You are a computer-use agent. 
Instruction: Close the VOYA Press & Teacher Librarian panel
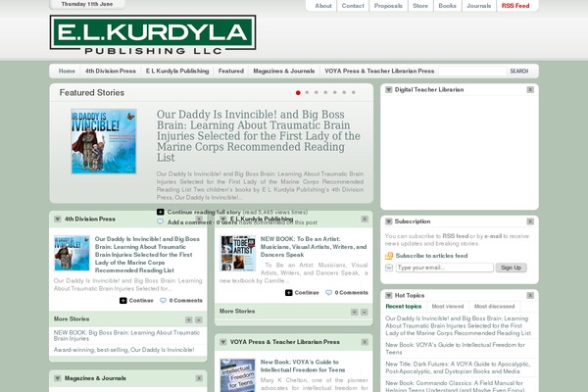365,342
